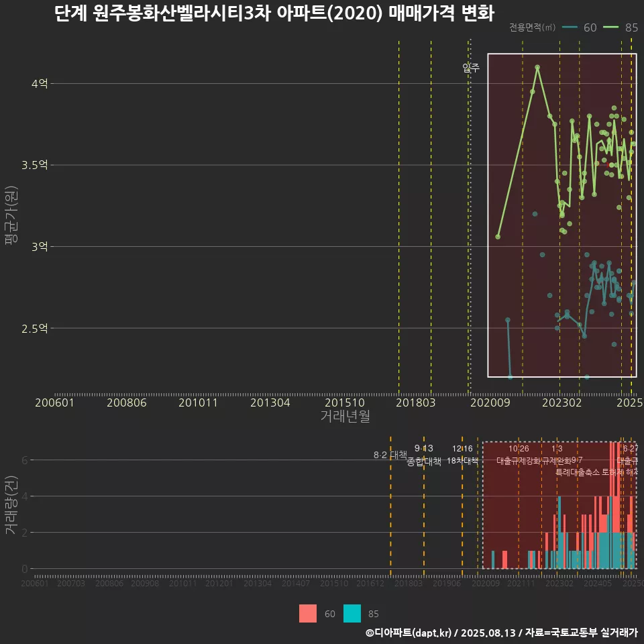
Task: Select the 60㎡ line entry in top legend
Action: pos(579,28)
